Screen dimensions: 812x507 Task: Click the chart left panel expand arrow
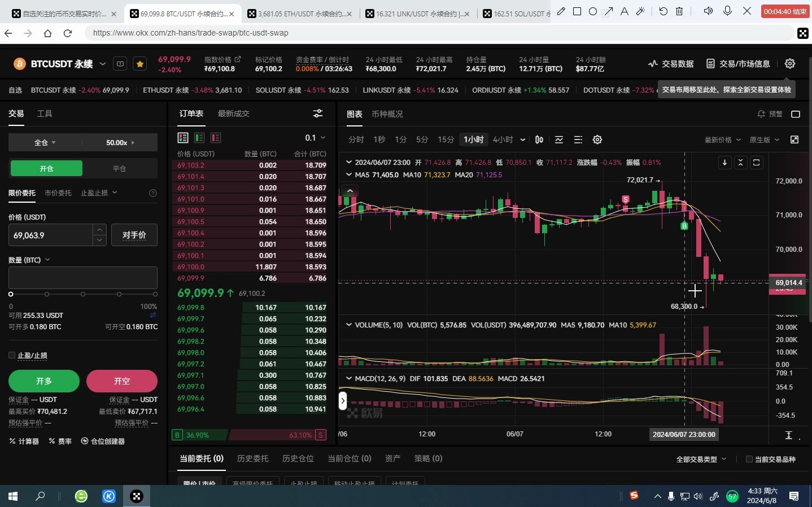[343, 401]
